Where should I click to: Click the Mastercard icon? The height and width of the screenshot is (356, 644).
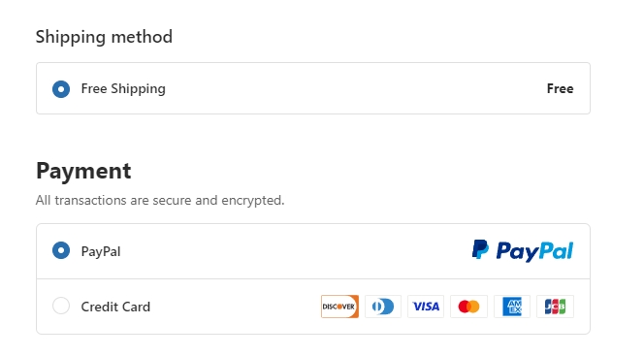(x=468, y=307)
